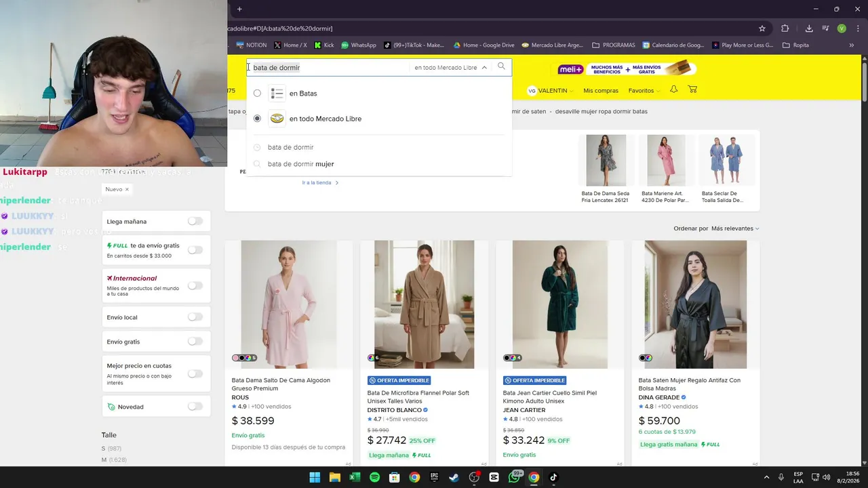This screenshot has height=488, width=868.
Task: Open the Home - Google Drive bookmark
Action: point(484,45)
